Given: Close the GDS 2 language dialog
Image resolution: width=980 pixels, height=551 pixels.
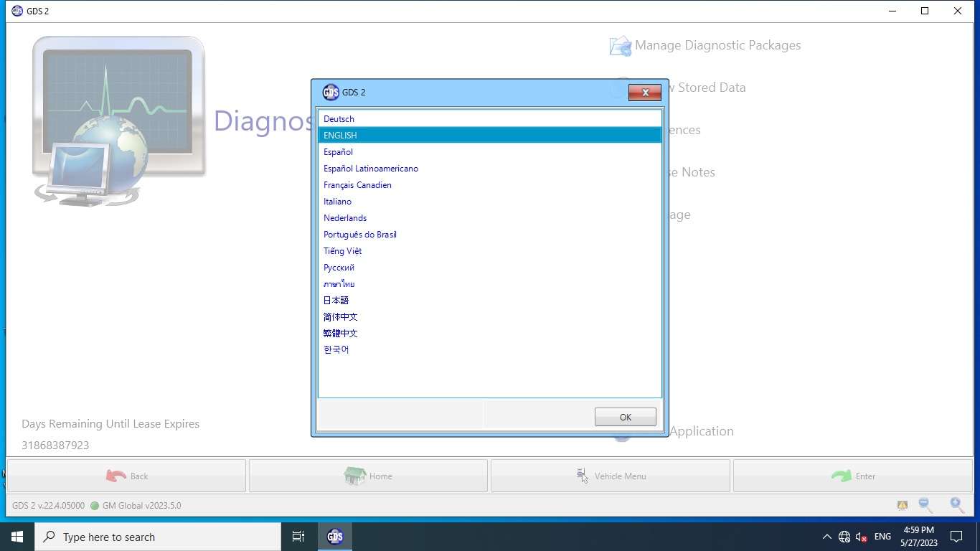Looking at the screenshot, I should [x=645, y=93].
